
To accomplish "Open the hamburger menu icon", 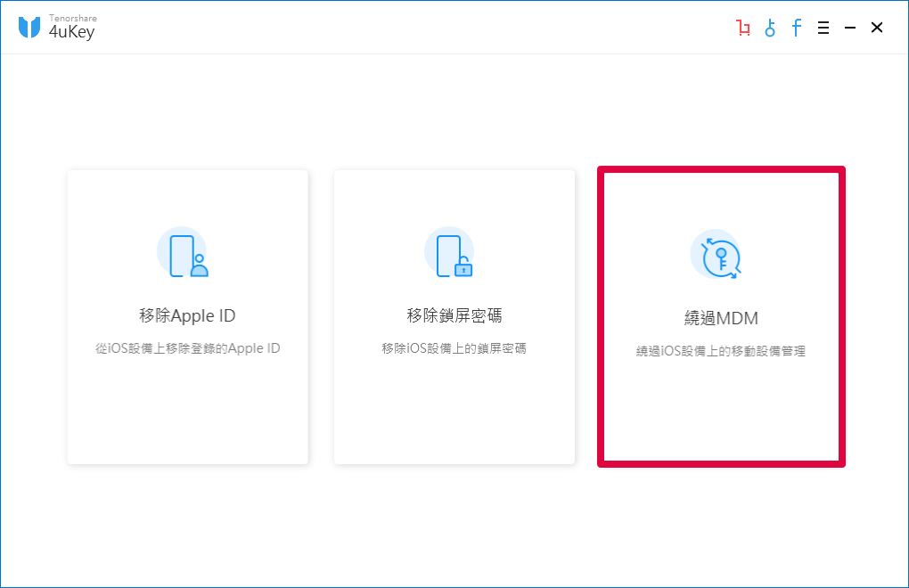I will 823,28.
